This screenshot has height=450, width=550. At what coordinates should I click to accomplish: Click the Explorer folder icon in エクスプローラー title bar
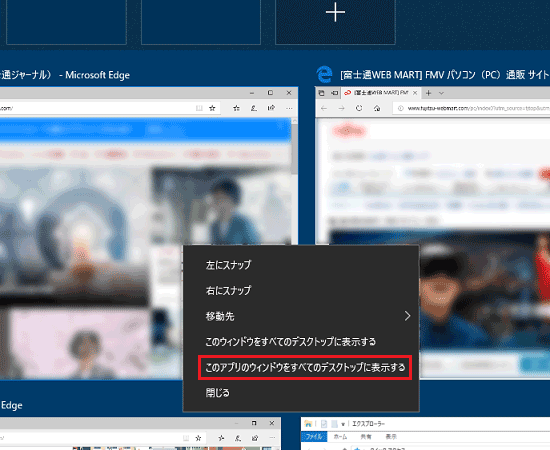click(308, 424)
